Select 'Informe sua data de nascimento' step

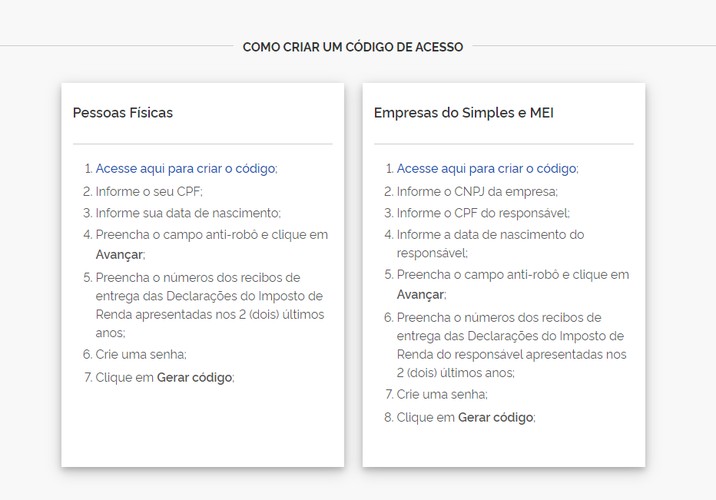[x=188, y=213]
